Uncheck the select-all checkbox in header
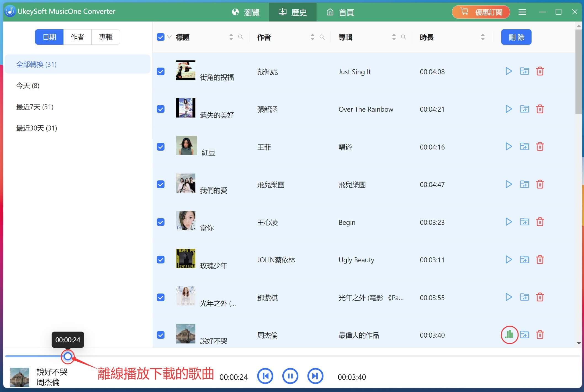Viewport: 584px width, 392px height. point(161,37)
